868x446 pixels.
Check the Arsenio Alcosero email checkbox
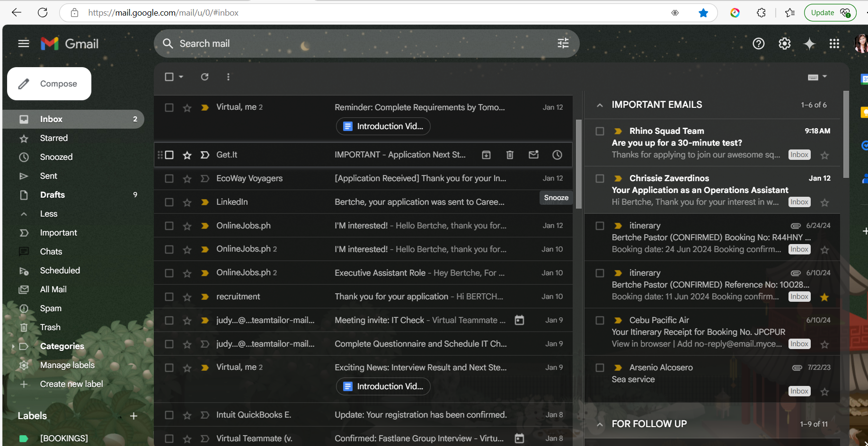pos(600,367)
